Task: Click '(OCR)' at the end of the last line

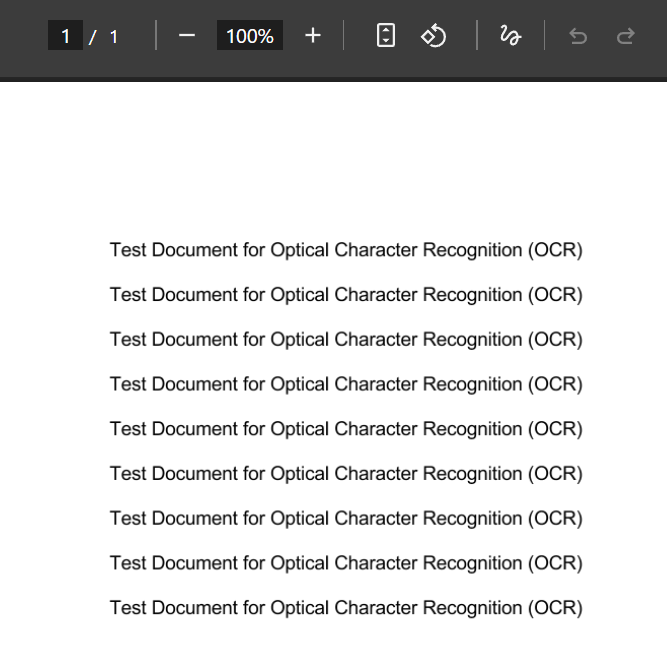Action: 555,608
